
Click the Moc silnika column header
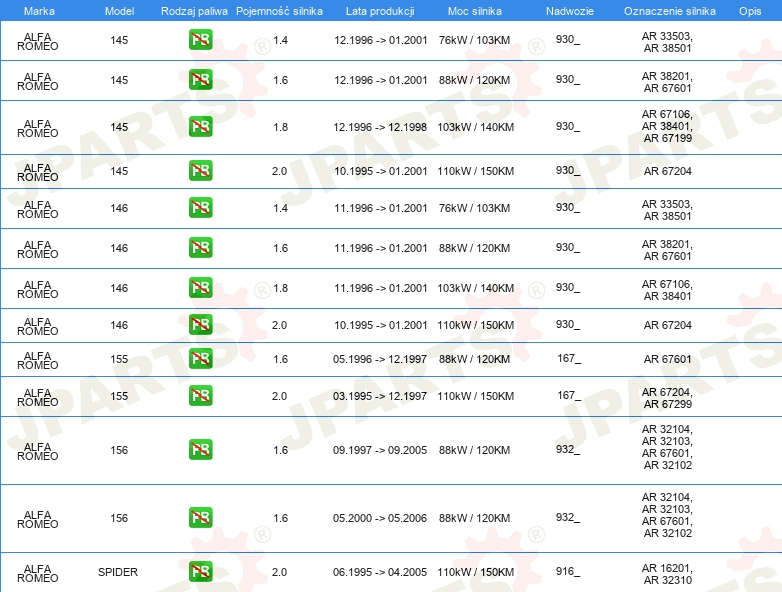[x=474, y=11]
